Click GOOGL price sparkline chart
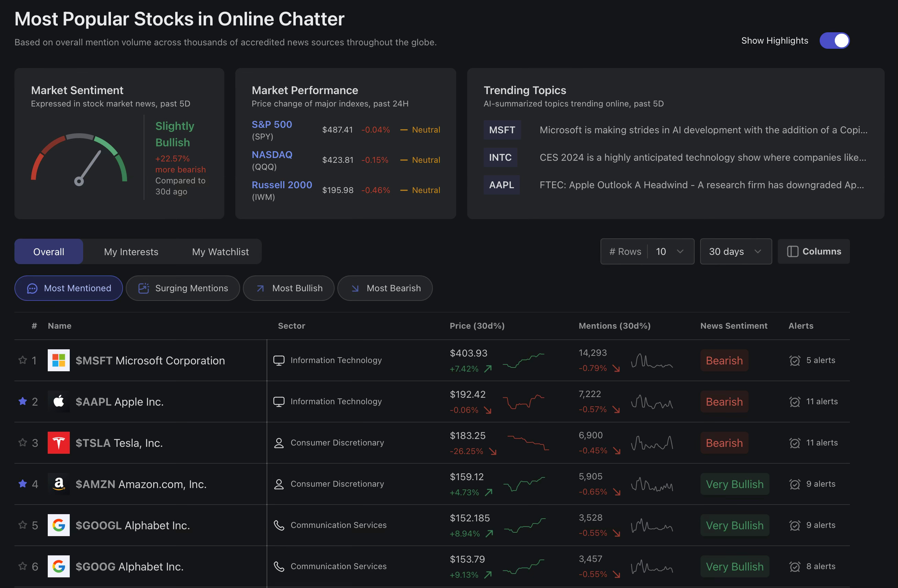The image size is (898, 588). (x=525, y=525)
